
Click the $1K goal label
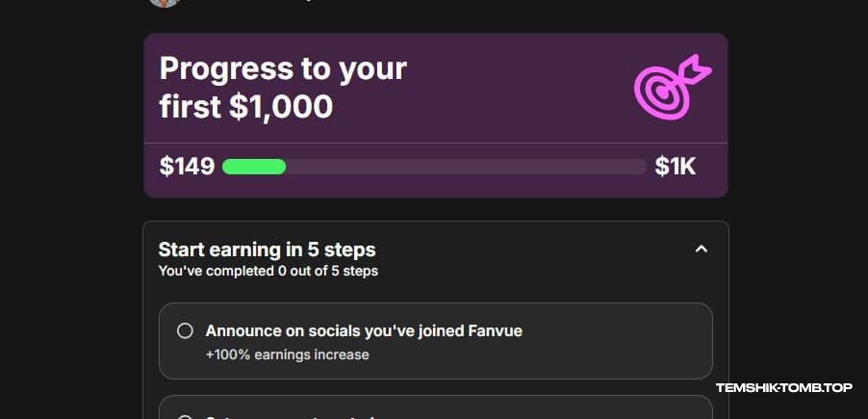[675, 167]
